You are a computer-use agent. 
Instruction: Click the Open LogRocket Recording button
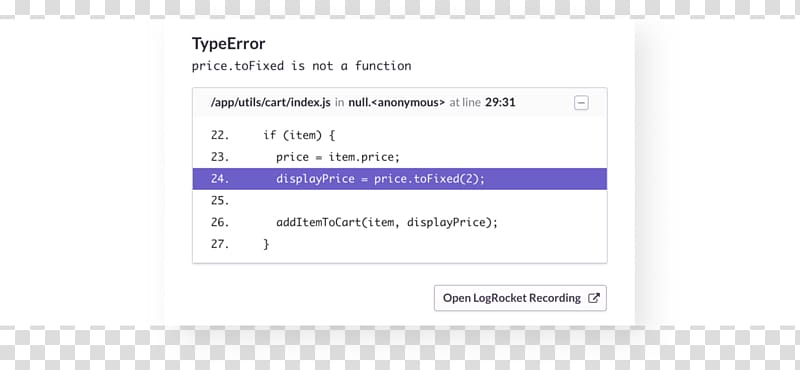(x=520, y=298)
